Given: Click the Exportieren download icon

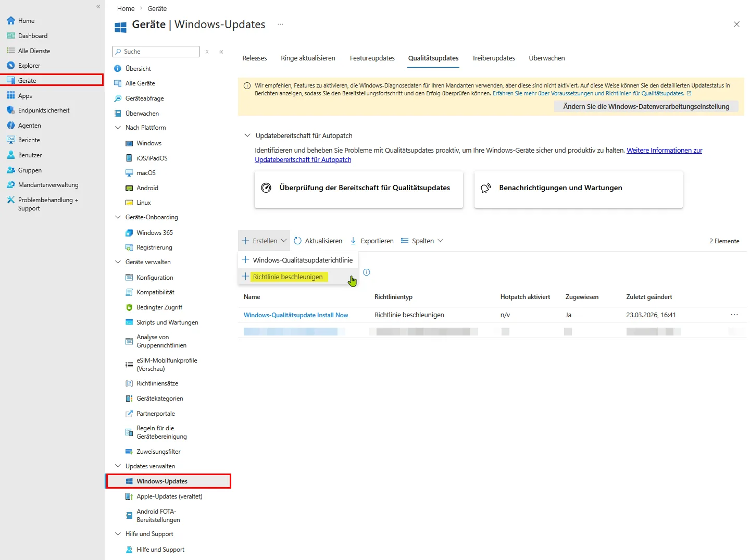Looking at the screenshot, I should (353, 241).
